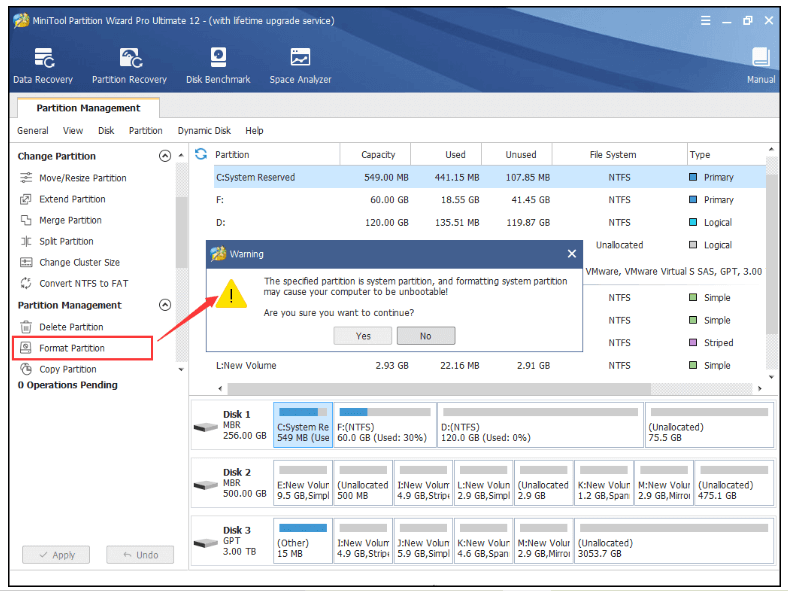The width and height of the screenshot is (788, 591).
Task: Open the Data Recovery tool
Action: (x=43, y=65)
